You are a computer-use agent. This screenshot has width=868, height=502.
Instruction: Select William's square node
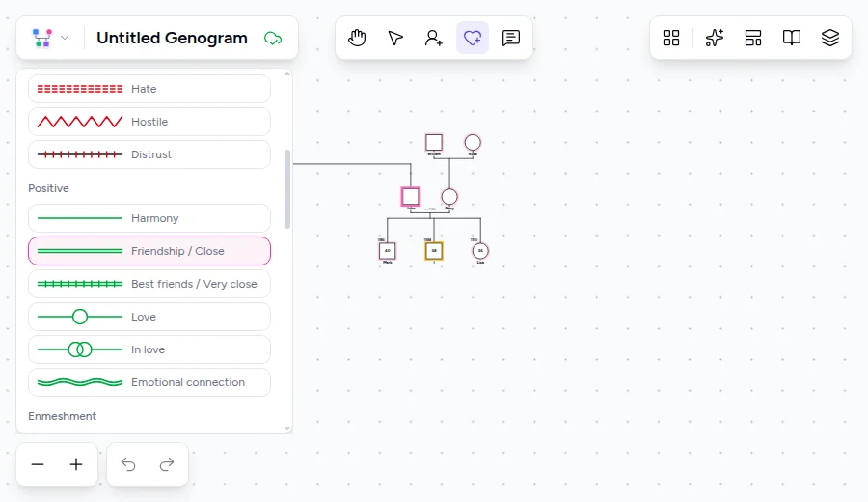[434, 143]
